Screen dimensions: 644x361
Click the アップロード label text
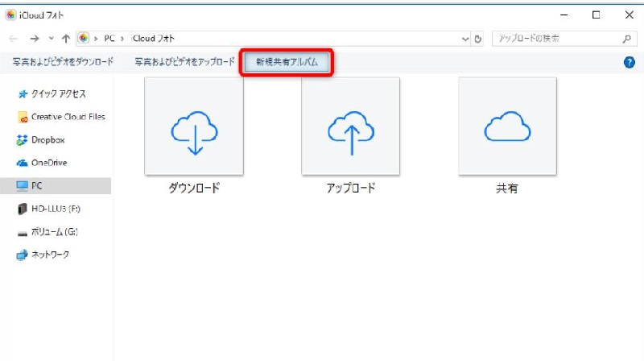(x=351, y=189)
